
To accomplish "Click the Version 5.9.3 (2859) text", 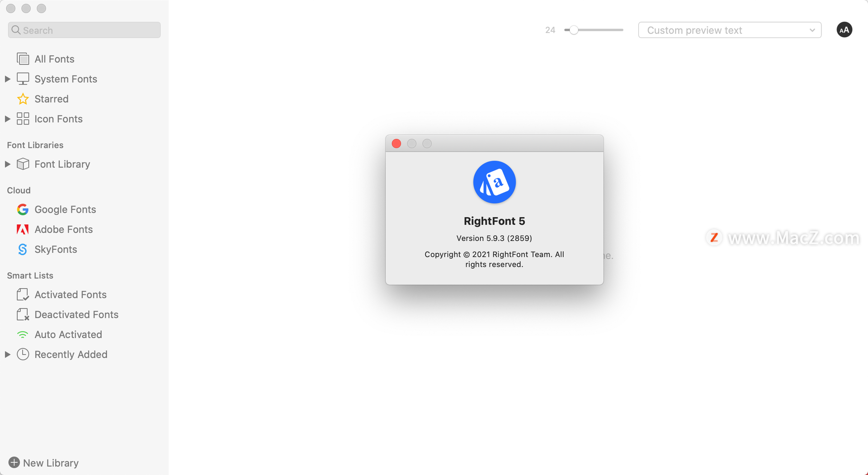I will 494,238.
